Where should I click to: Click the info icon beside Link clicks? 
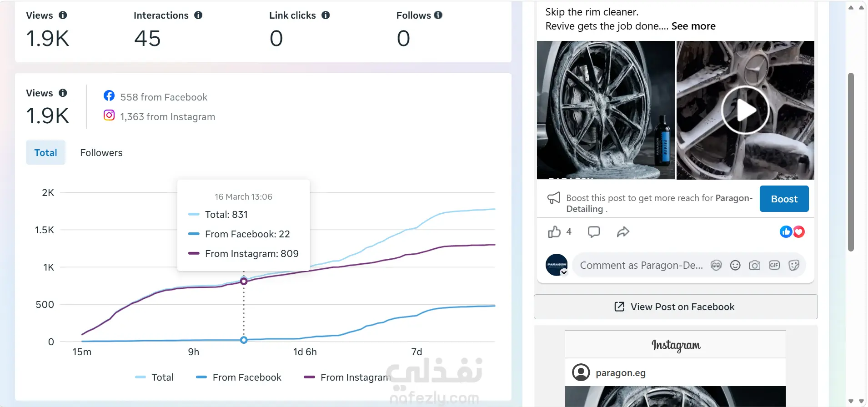(326, 15)
